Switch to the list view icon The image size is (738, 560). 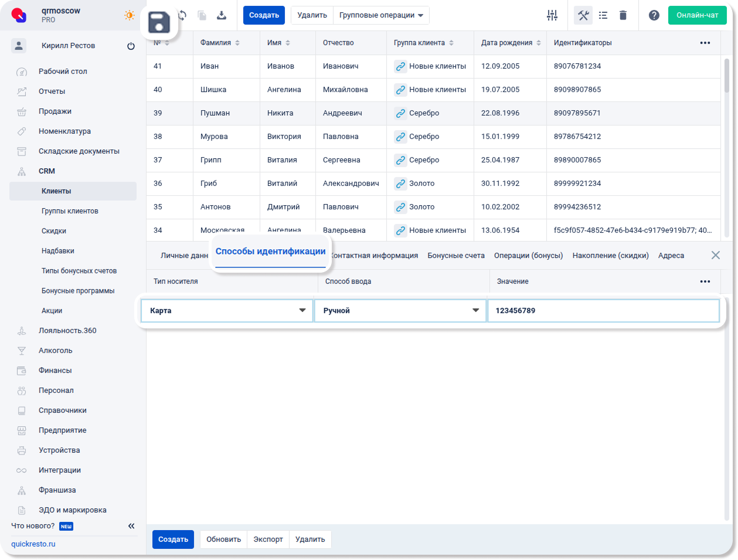603,15
